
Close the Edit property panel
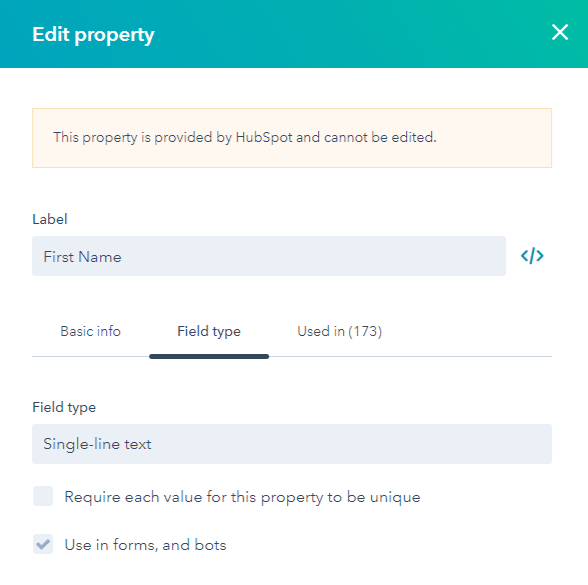pos(560,32)
